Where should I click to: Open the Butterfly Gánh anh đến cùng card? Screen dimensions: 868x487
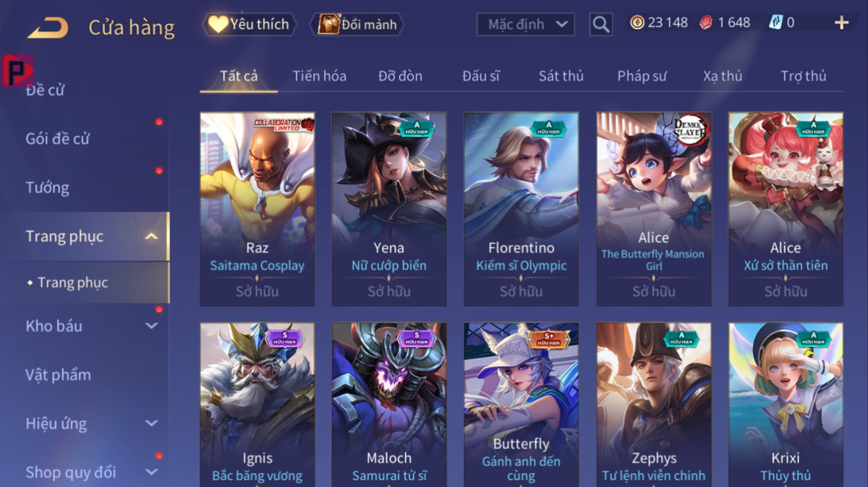[521, 405]
